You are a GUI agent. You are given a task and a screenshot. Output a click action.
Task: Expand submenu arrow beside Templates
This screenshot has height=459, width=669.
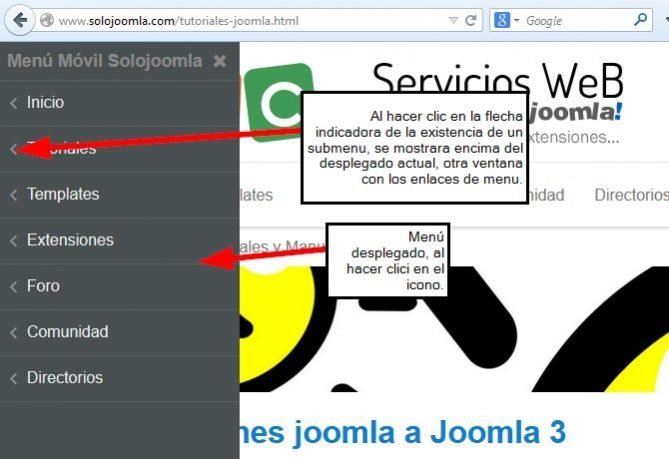pos(14,195)
